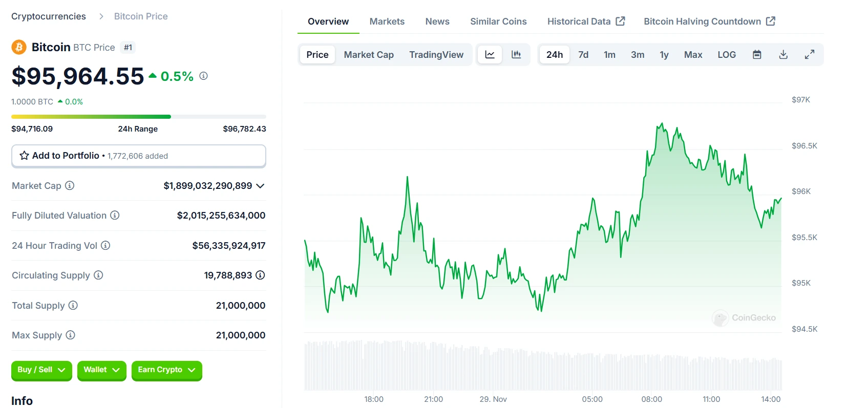Click breadcrumb chevron after Cryptocurrencies
Screen dimensions: 868x408
click(101, 16)
